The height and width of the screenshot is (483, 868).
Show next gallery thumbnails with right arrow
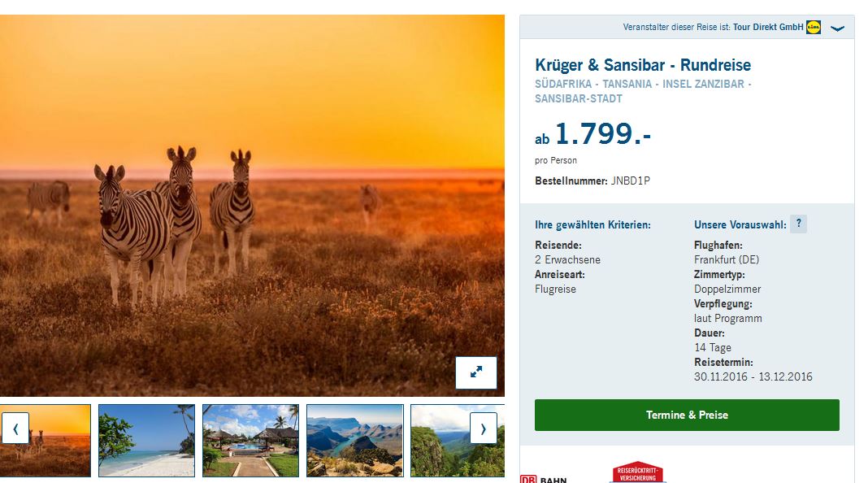coord(484,429)
